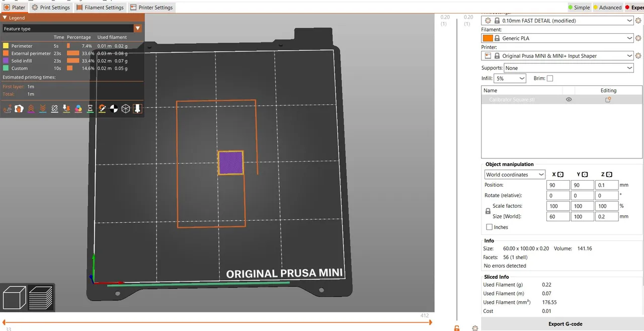
Task: Switch to the Printer Settings tab
Action: tap(151, 7)
